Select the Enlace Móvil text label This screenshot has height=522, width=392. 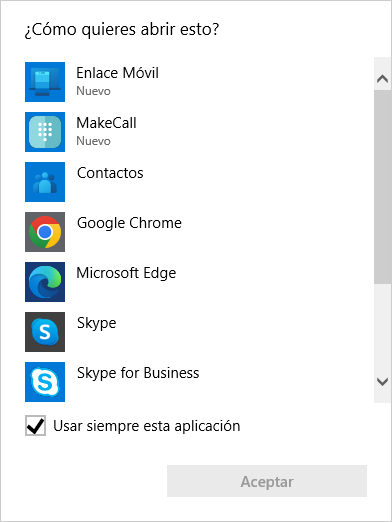click(117, 73)
